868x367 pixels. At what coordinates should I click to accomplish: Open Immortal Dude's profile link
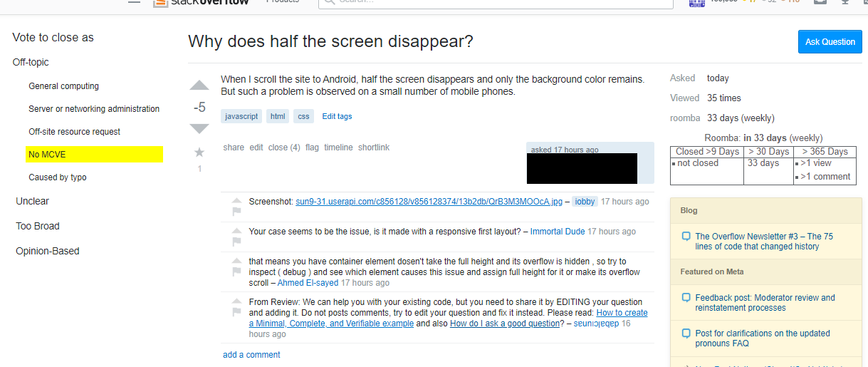coord(558,232)
